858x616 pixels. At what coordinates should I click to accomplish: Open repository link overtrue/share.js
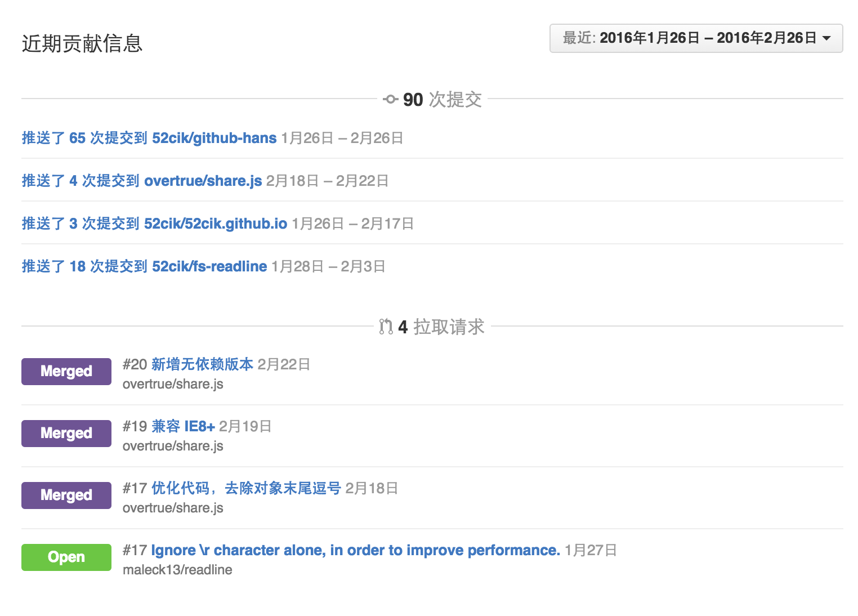[x=203, y=181]
